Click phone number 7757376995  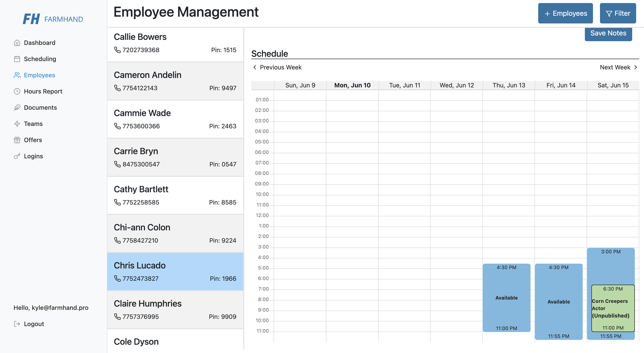click(141, 317)
